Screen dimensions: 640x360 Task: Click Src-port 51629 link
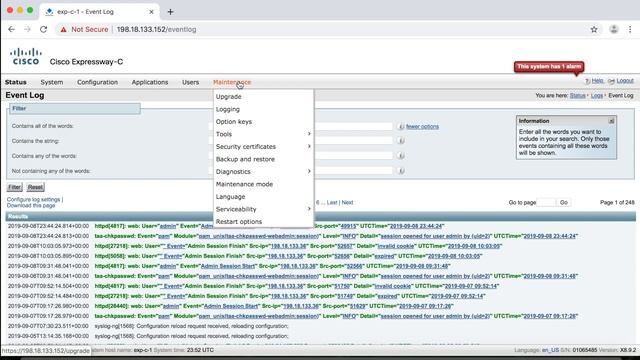[x=357, y=306]
